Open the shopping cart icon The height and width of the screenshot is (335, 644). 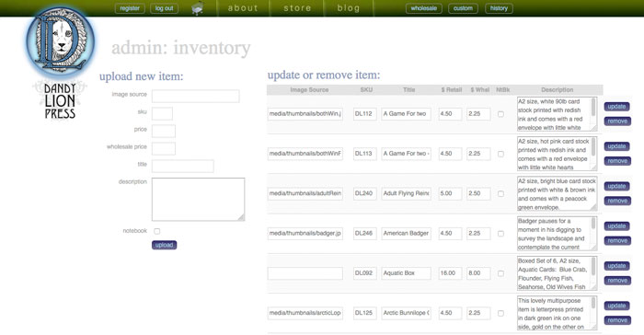pos(198,8)
